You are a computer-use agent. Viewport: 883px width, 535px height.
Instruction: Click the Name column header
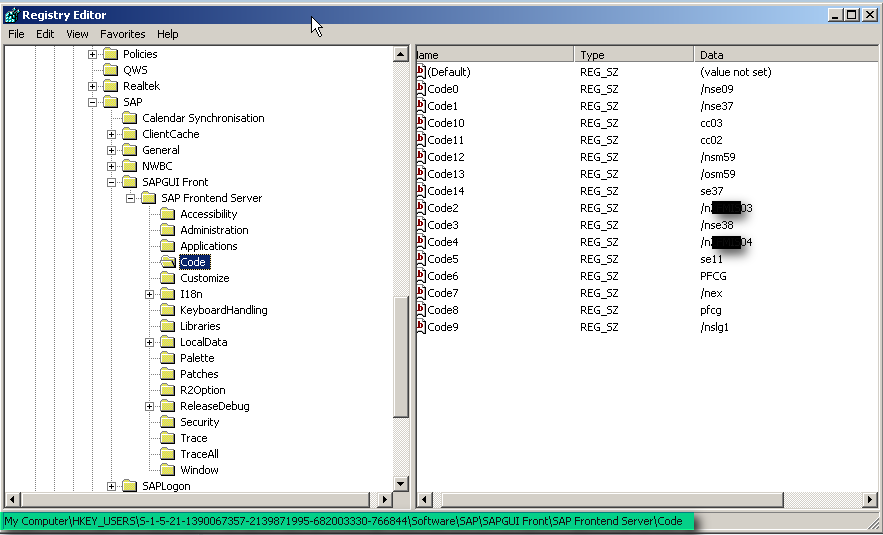[x=495, y=55]
